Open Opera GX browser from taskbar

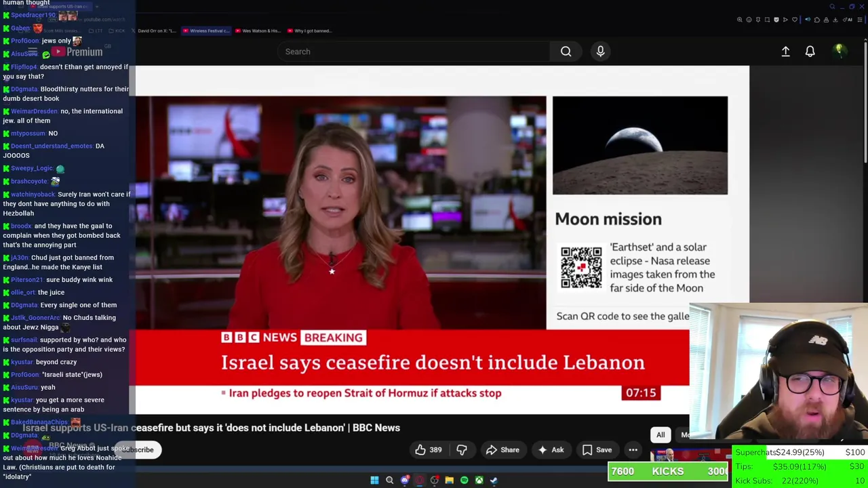pyautogui.click(x=420, y=480)
